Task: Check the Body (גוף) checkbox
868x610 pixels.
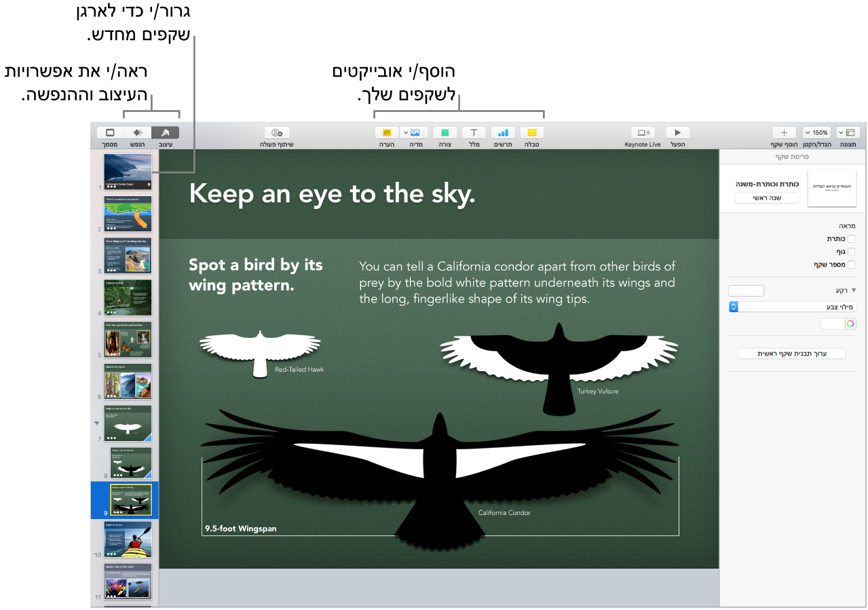Action: tap(852, 251)
